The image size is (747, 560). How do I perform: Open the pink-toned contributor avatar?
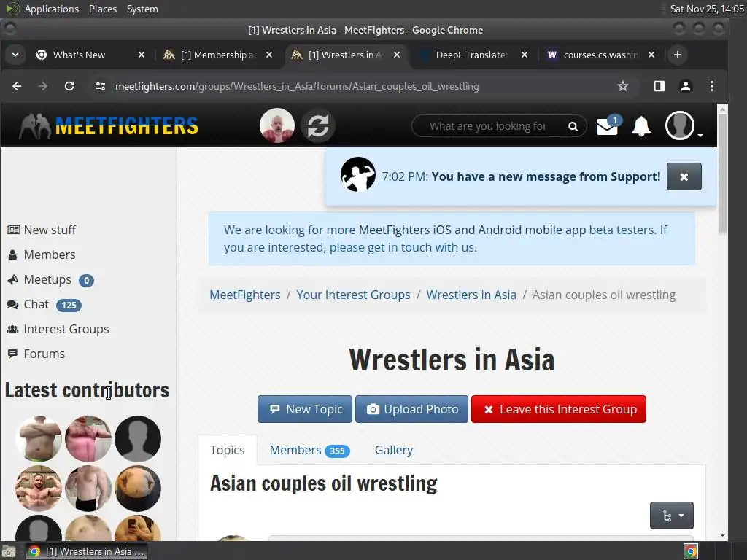(x=88, y=438)
